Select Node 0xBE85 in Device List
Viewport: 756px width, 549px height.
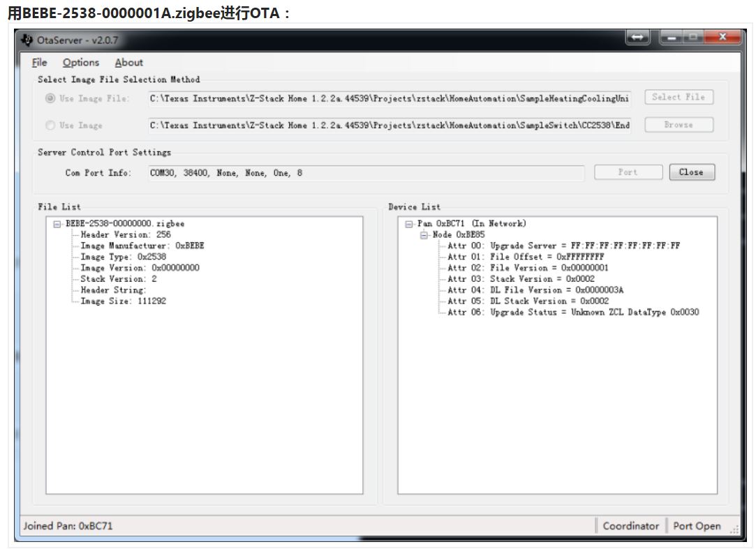coord(459,234)
